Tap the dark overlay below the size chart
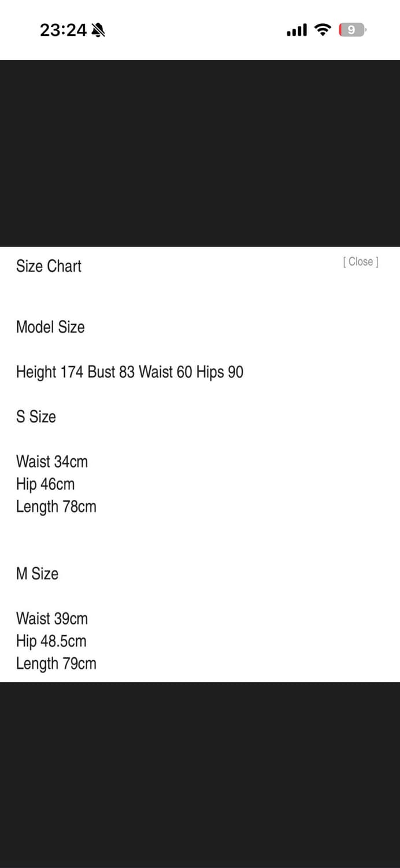The height and width of the screenshot is (868, 400). pos(200,775)
